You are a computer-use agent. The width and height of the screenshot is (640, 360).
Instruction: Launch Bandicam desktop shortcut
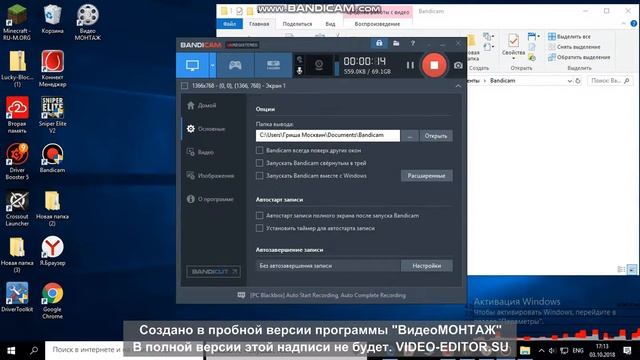pos(52,158)
